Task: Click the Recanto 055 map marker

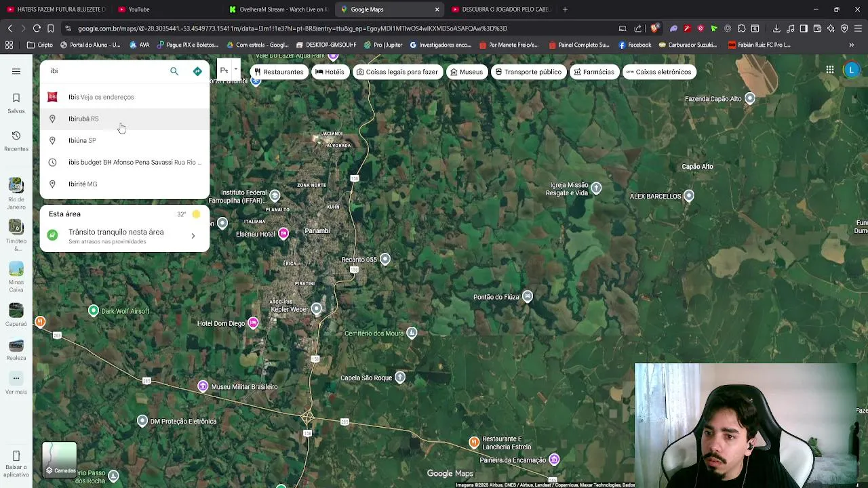Action: pos(385,259)
